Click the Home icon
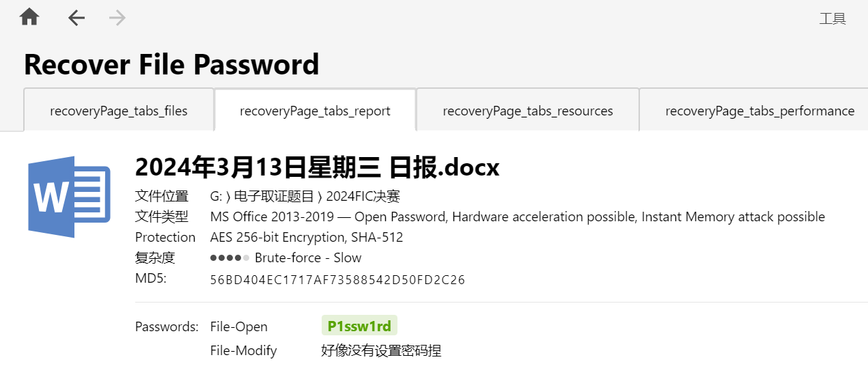 point(29,18)
